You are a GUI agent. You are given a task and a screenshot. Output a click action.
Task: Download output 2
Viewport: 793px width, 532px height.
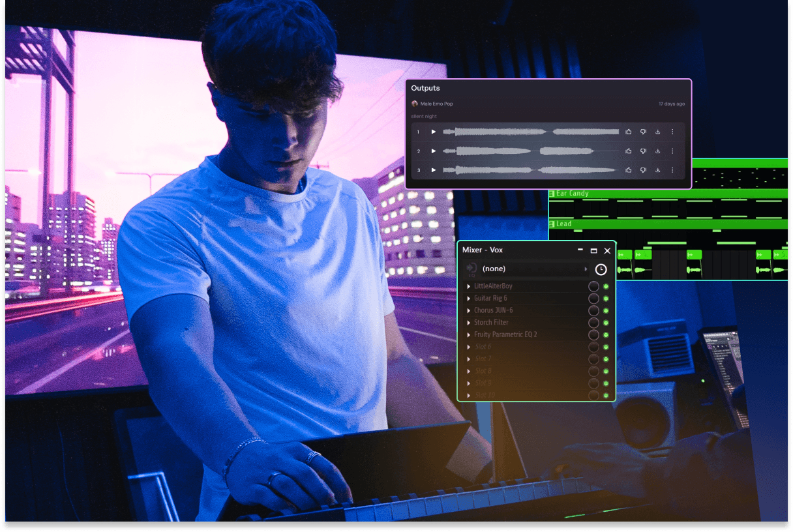coord(657,151)
